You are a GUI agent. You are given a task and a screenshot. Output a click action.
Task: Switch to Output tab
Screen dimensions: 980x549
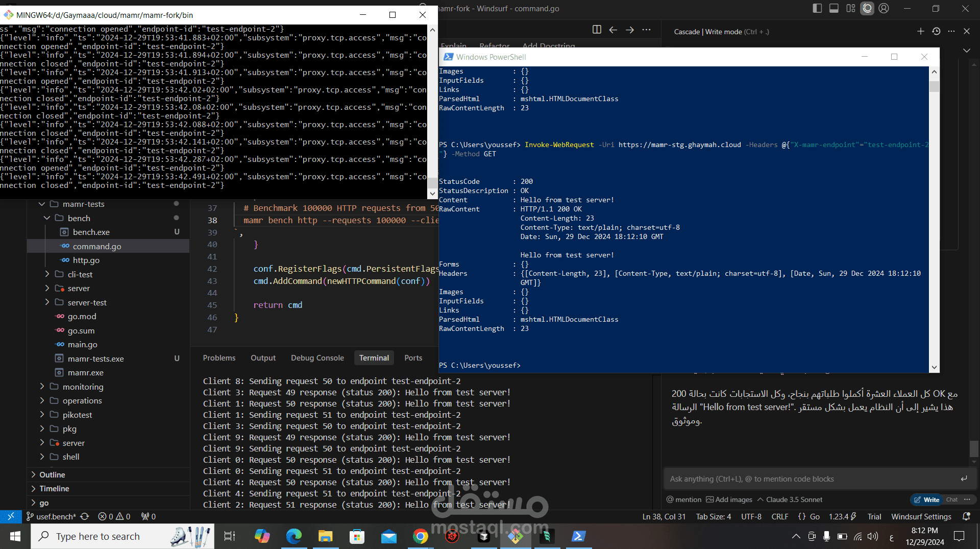pos(263,357)
